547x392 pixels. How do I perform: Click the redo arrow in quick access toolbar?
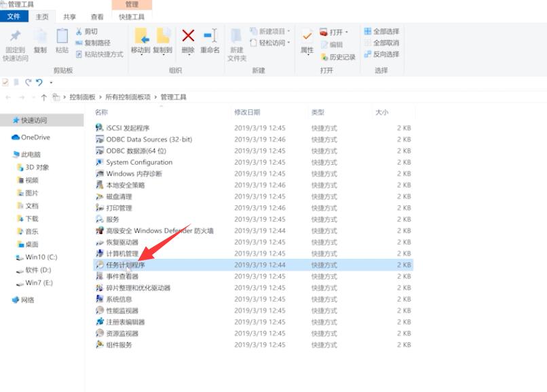click(x=30, y=82)
